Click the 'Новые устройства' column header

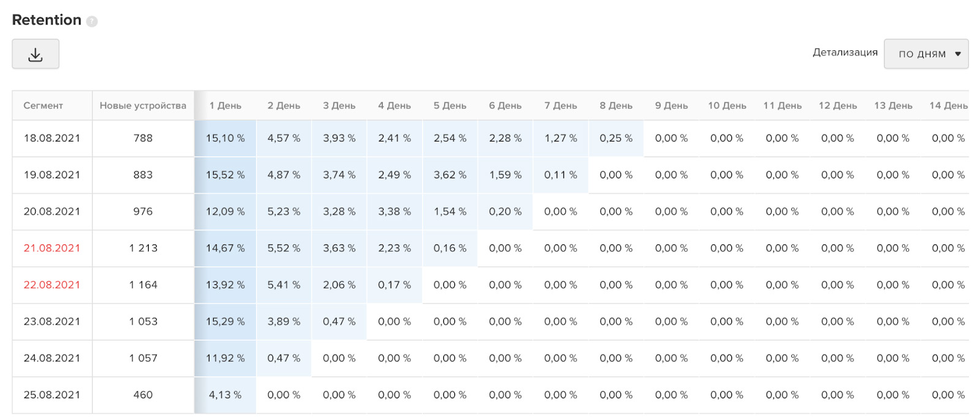tap(143, 105)
